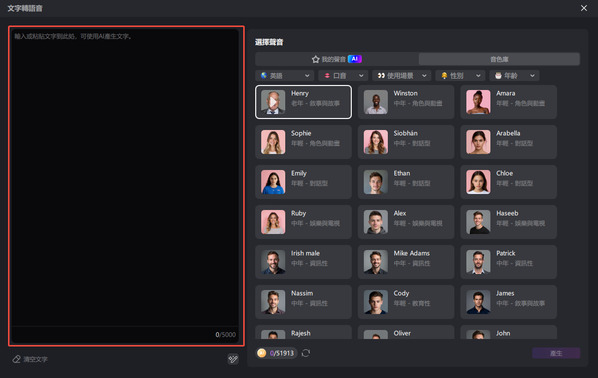Choose the Sophie voice
Image resolution: width=598 pixels, height=378 pixels.
pos(303,142)
